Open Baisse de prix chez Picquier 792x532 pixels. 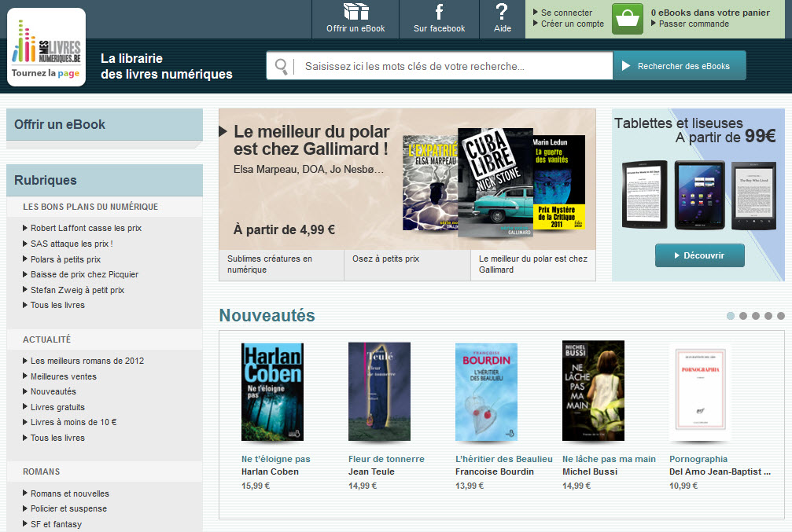(84, 274)
